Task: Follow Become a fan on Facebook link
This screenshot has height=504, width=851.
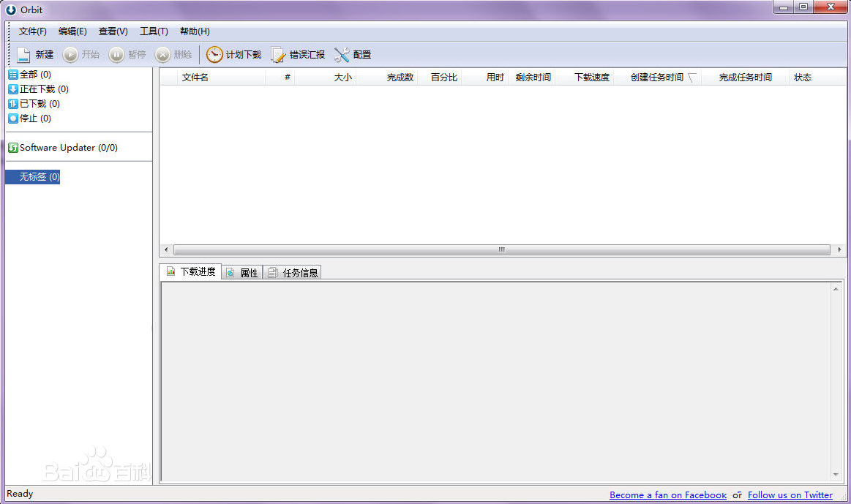Action: [668, 494]
